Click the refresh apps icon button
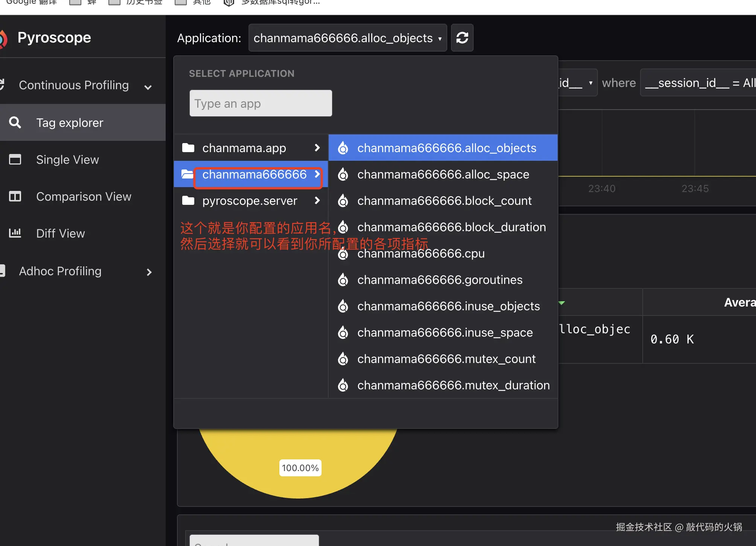 [x=462, y=38]
